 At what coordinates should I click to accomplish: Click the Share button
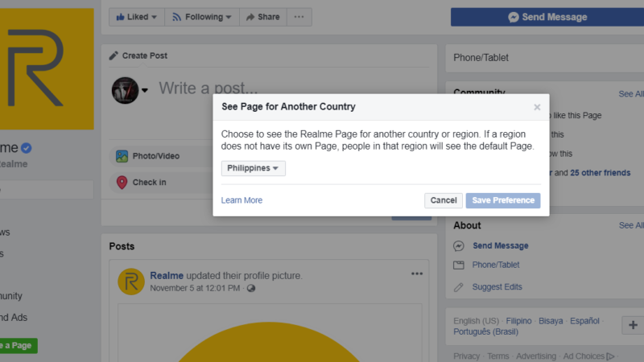point(263,17)
